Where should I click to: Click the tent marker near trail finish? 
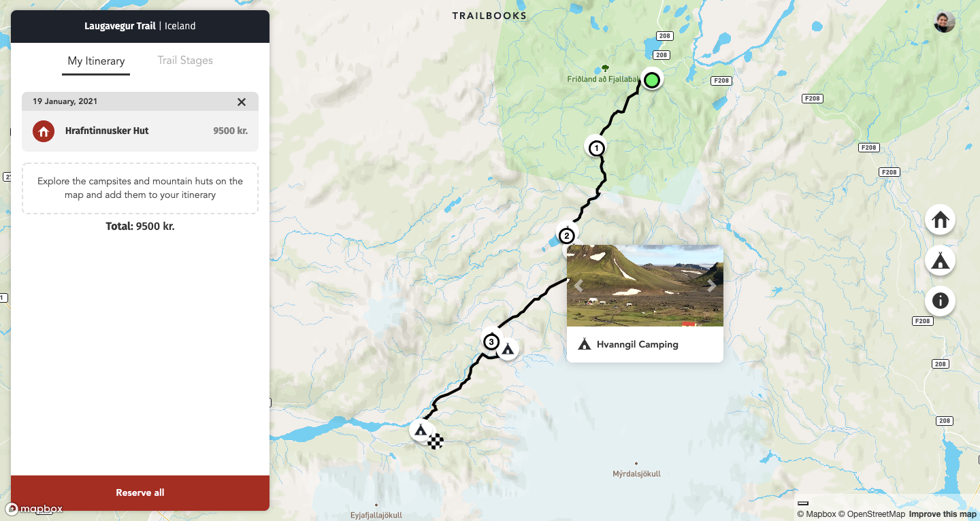420,430
